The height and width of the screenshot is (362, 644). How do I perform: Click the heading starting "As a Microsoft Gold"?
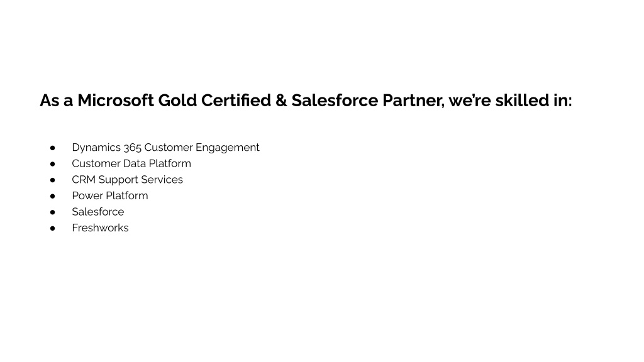coord(306,101)
